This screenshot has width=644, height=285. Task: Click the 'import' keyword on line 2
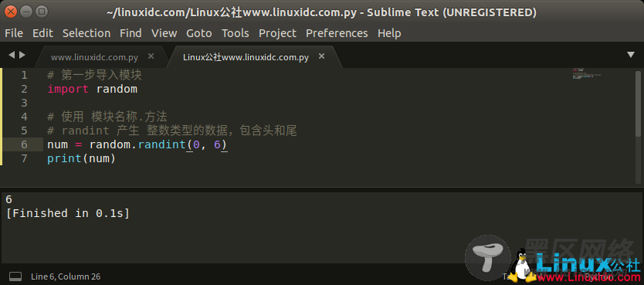[68, 89]
